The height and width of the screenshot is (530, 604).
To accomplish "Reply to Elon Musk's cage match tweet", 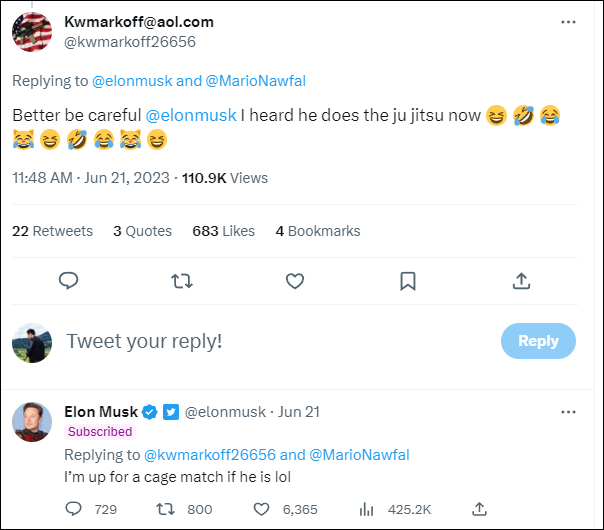I will click(73, 509).
